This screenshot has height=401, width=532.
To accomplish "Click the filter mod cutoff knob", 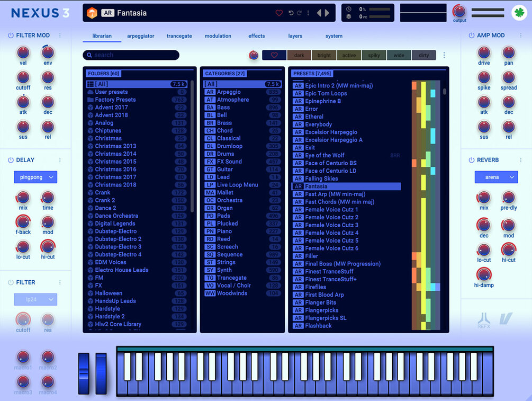I will tap(23, 77).
